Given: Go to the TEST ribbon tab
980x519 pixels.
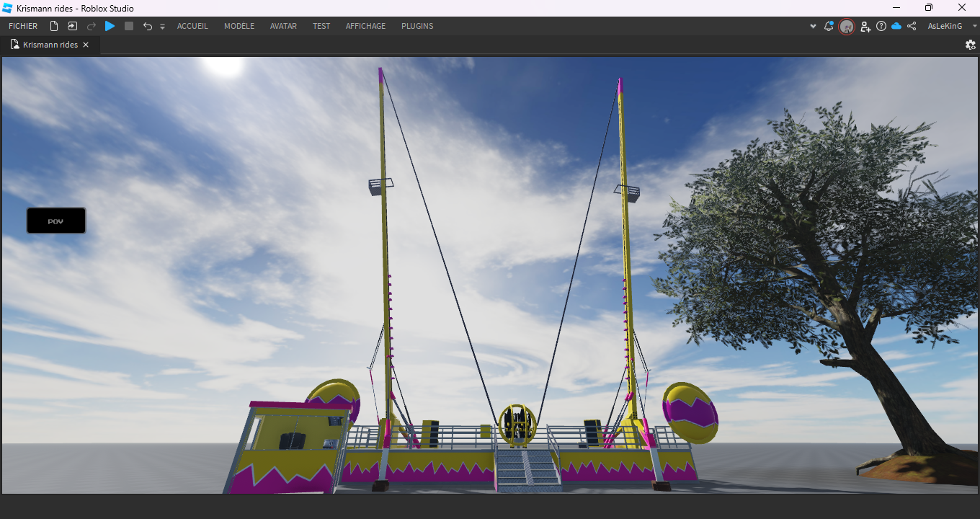Looking at the screenshot, I should 321,26.
